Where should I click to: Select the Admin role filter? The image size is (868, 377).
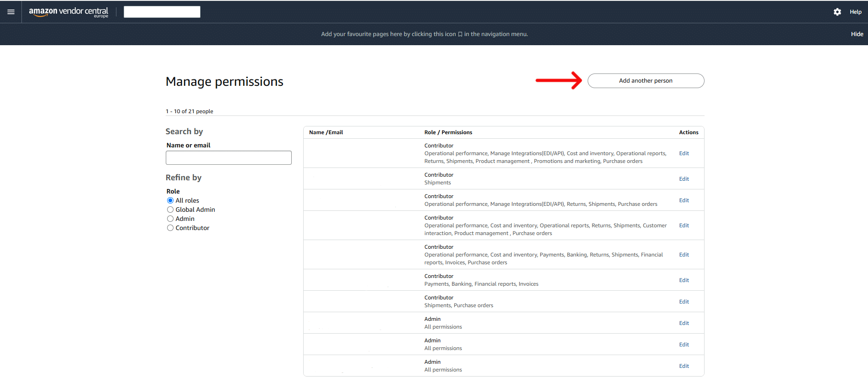pos(170,219)
